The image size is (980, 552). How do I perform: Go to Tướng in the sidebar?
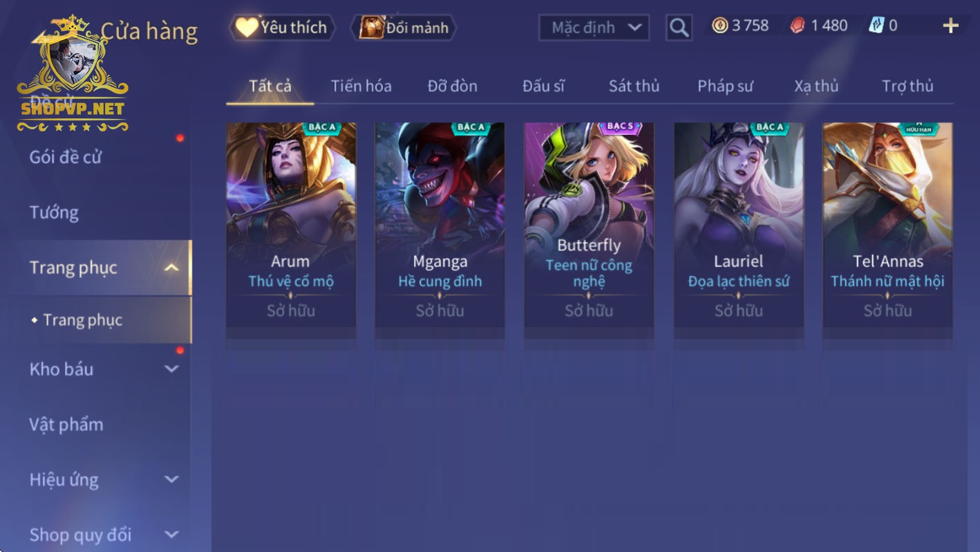[54, 212]
